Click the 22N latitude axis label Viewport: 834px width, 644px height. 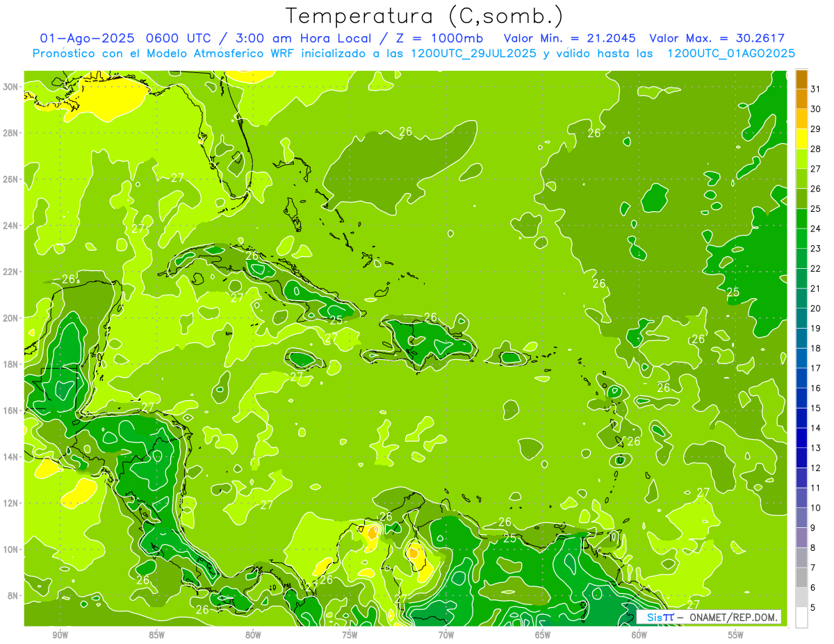10,272
